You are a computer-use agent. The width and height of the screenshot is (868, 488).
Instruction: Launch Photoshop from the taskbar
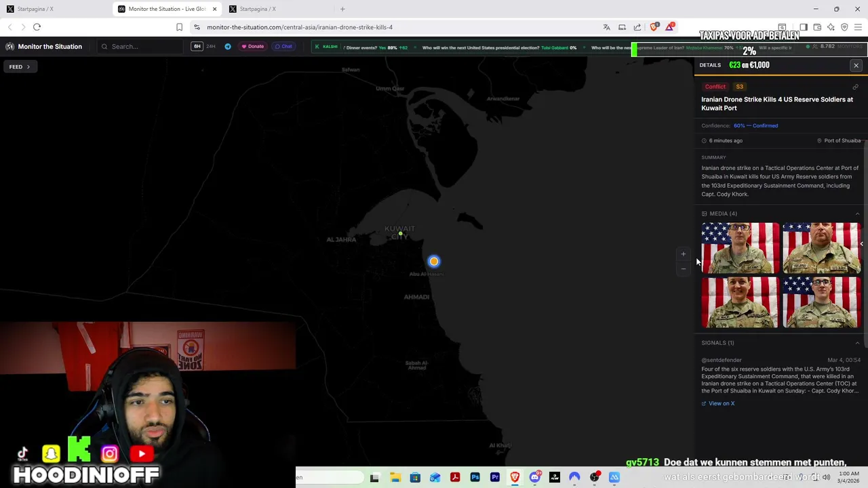(x=475, y=478)
